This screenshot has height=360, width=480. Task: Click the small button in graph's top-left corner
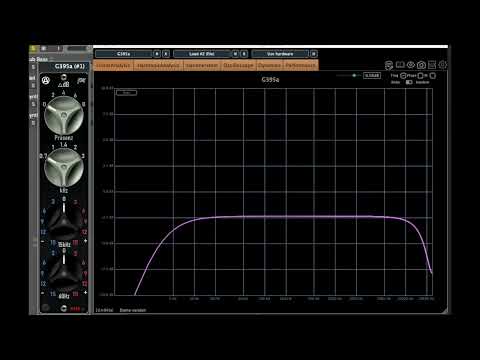coord(126,93)
